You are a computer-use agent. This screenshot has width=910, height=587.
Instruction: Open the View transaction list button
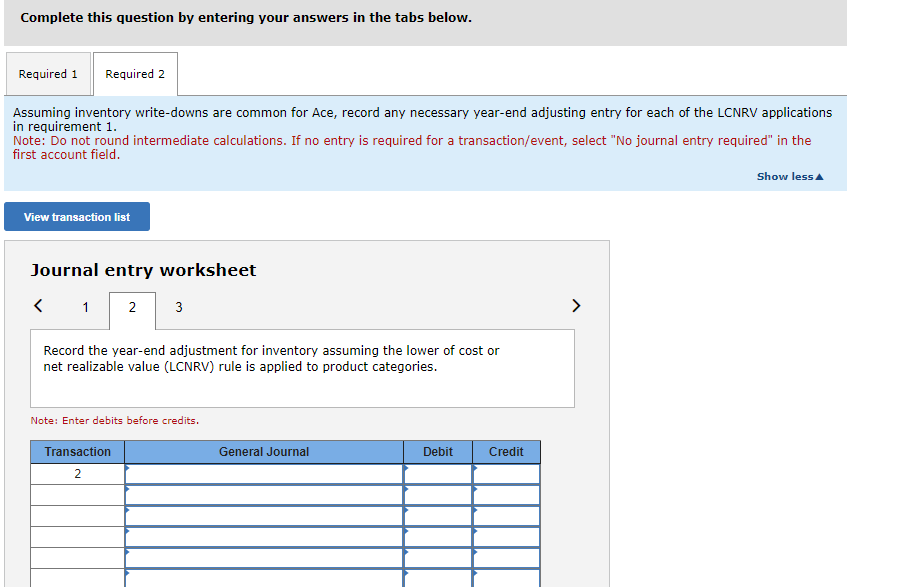pyautogui.click(x=77, y=217)
